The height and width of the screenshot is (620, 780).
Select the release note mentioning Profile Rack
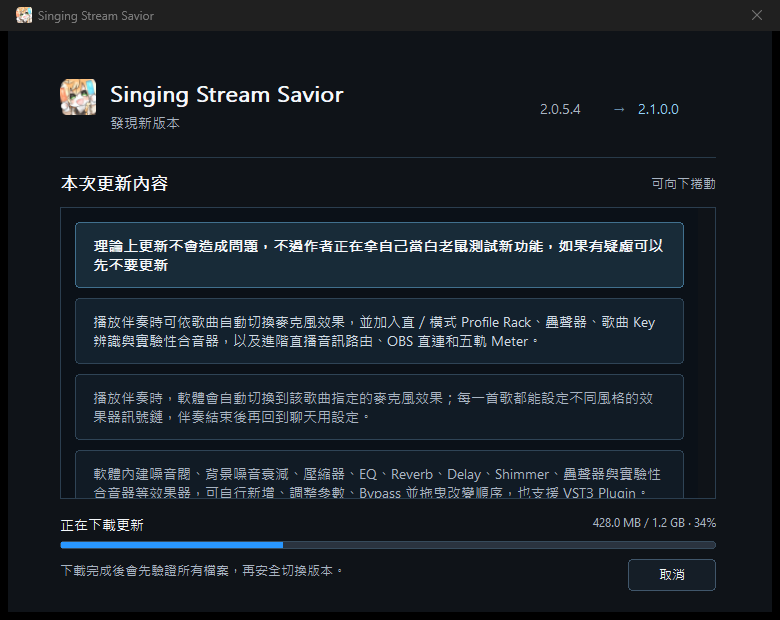click(x=379, y=331)
